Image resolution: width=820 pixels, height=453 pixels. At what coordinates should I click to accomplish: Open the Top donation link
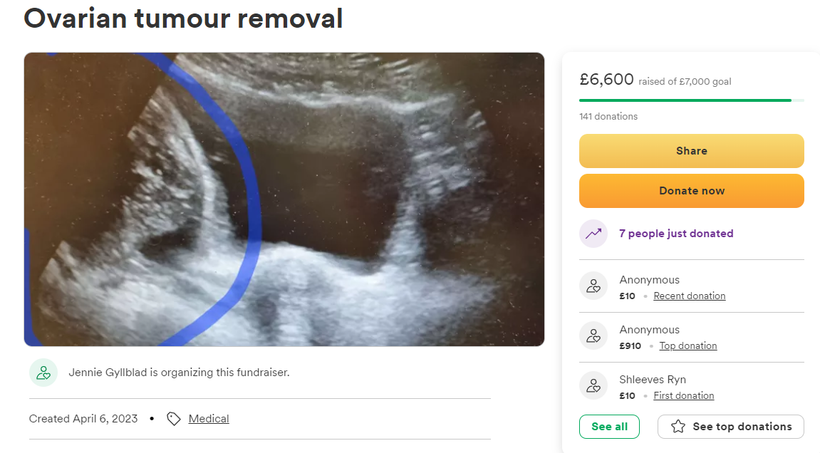coord(688,346)
